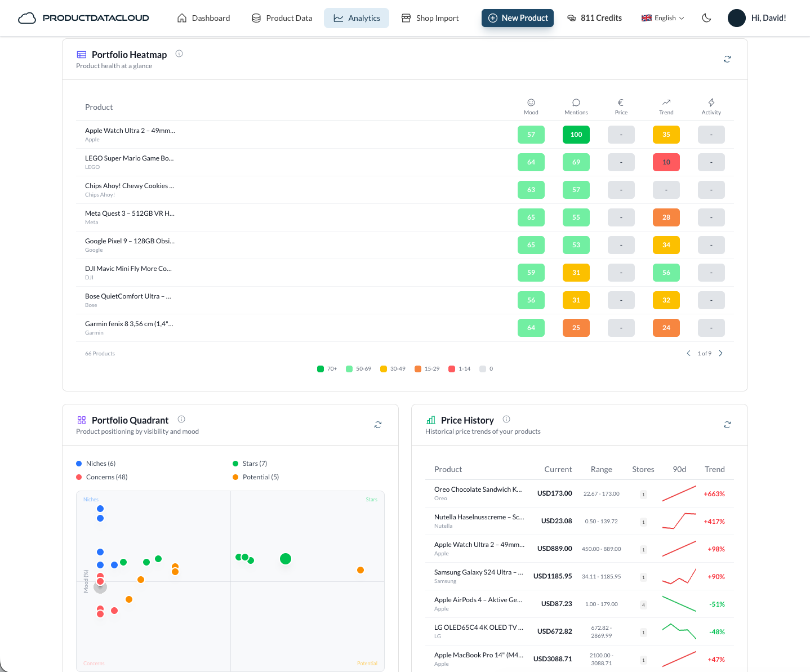810x672 pixels.
Task: Open Apple AirPods 4 price row
Action: [580, 604]
